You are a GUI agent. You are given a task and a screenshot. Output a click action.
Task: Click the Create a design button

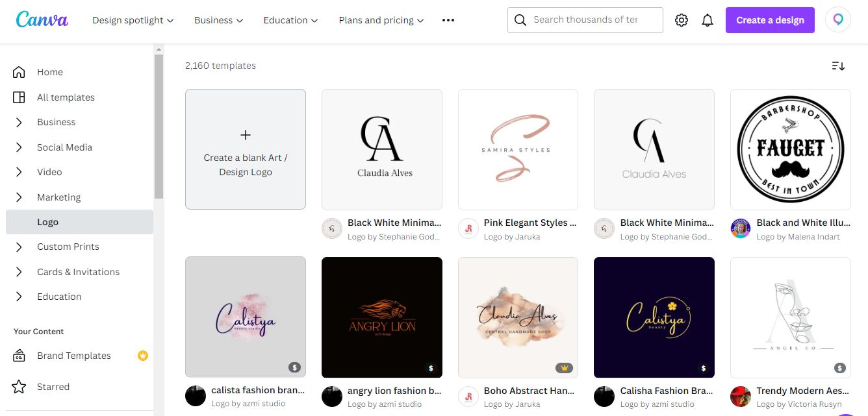pos(770,20)
